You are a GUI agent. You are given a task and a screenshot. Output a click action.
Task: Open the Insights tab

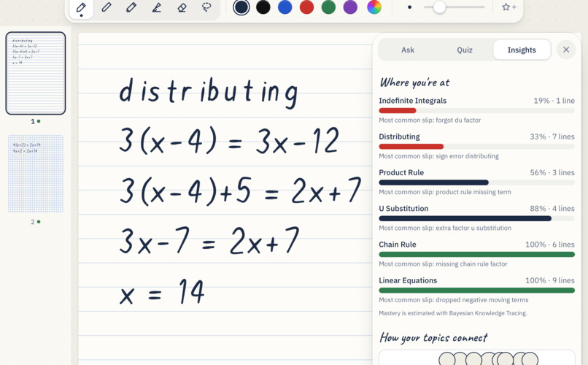click(x=522, y=50)
